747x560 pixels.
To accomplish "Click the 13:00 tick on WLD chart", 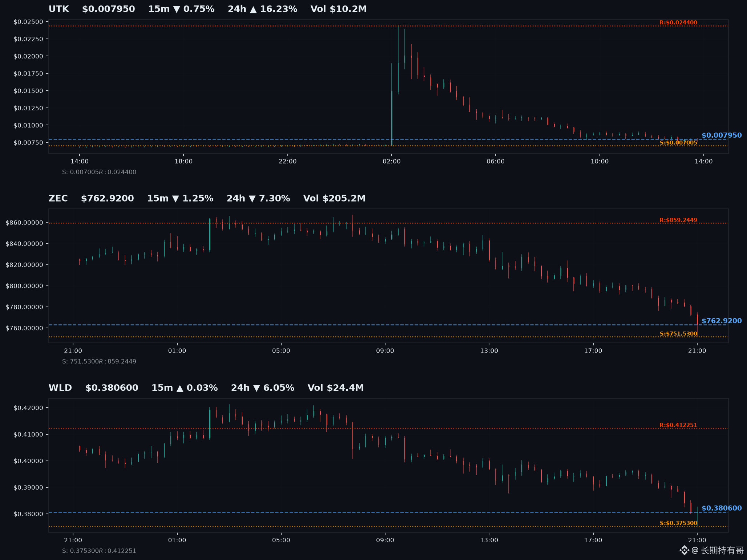I will tap(489, 540).
